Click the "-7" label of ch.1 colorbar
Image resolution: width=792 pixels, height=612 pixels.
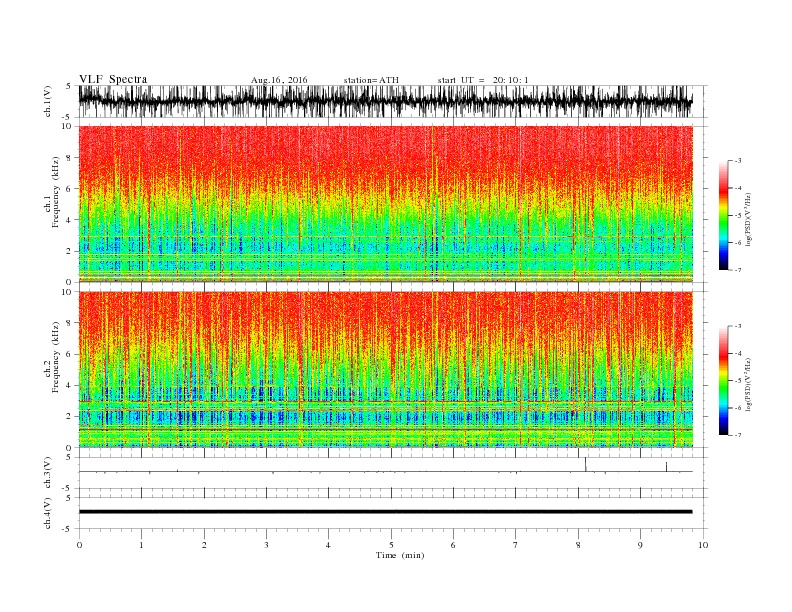click(736, 270)
